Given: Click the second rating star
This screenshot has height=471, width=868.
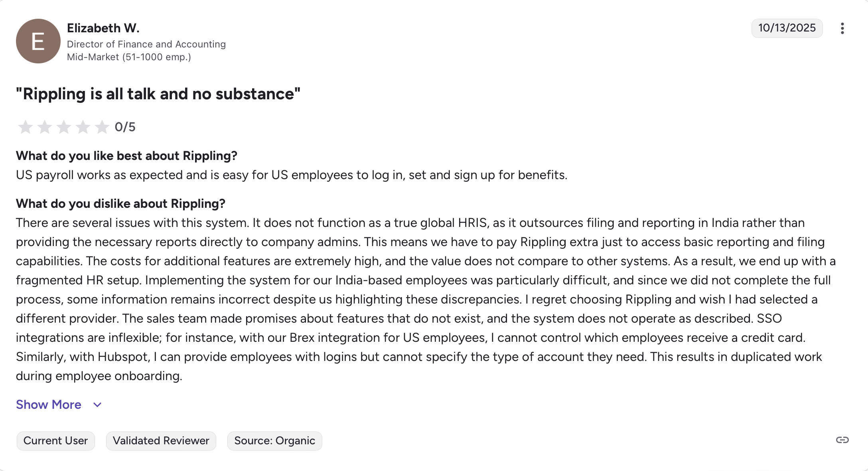Looking at the screenshot, I should [x=45, y=127].
